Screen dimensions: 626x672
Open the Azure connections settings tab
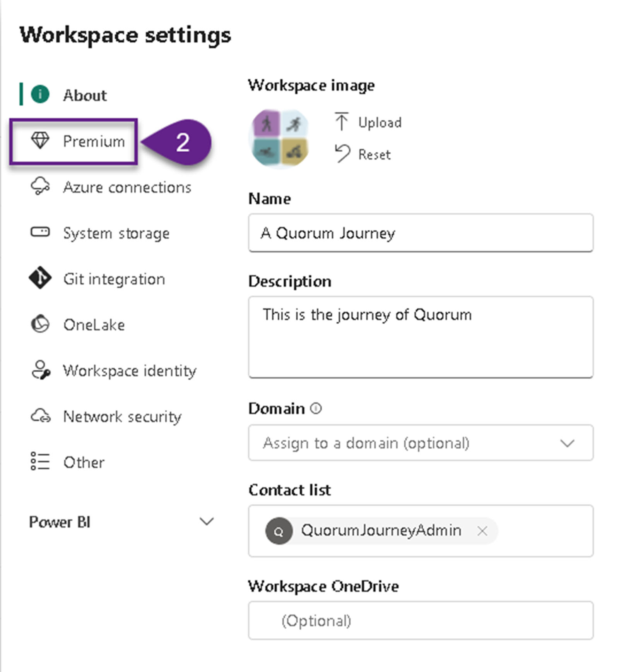[x=127, y=187]
